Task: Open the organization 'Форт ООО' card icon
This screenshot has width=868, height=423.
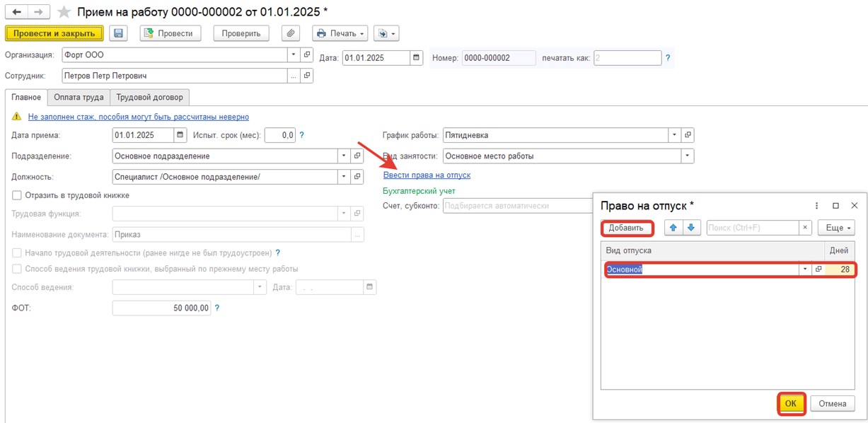Action: click(307, 54)
